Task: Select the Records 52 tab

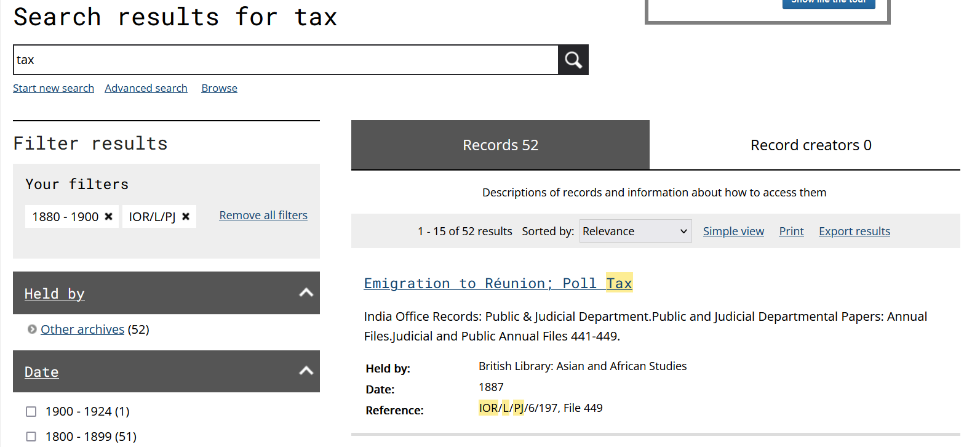Action: (500, 145)
